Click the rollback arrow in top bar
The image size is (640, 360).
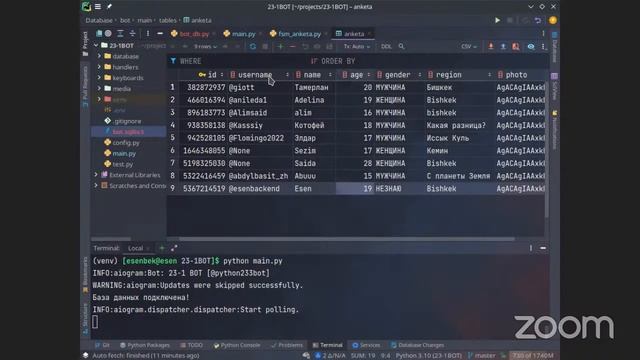click(x=538, y=20)
